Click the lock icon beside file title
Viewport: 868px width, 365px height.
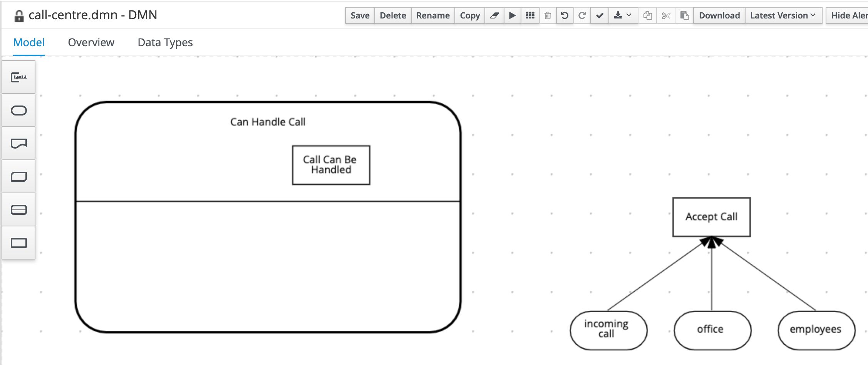(19, 16)
